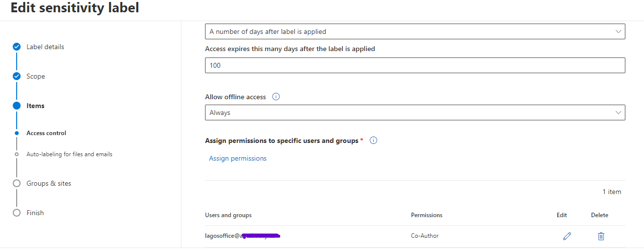Open the Allow offline access Always dropdown

tap(415, 112)
